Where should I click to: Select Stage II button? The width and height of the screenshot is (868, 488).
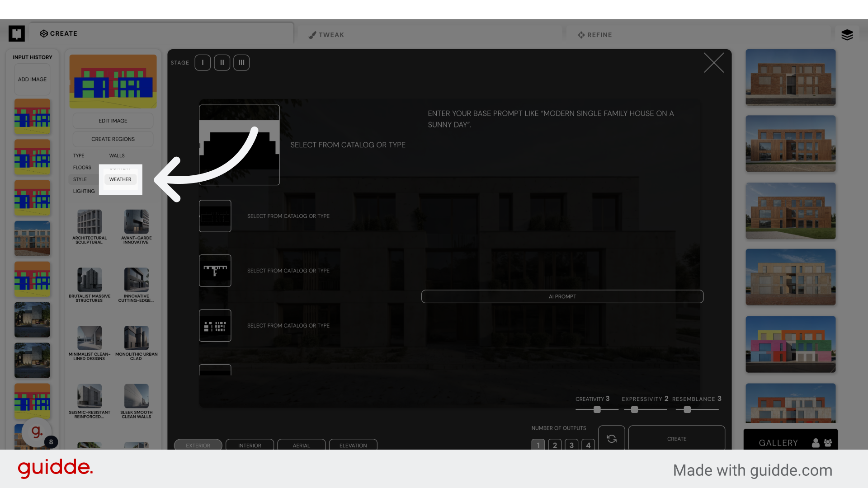(222, 63)
